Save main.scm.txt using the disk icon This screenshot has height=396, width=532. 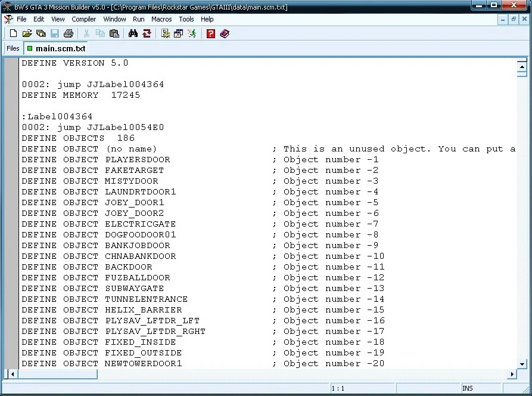pyautogui.click(x=55, y=33)
